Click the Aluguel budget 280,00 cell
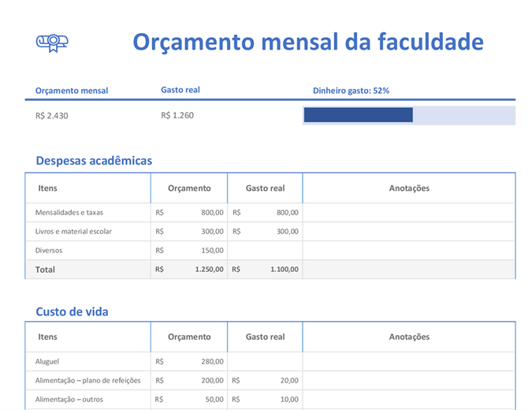 tap(189, 361)
